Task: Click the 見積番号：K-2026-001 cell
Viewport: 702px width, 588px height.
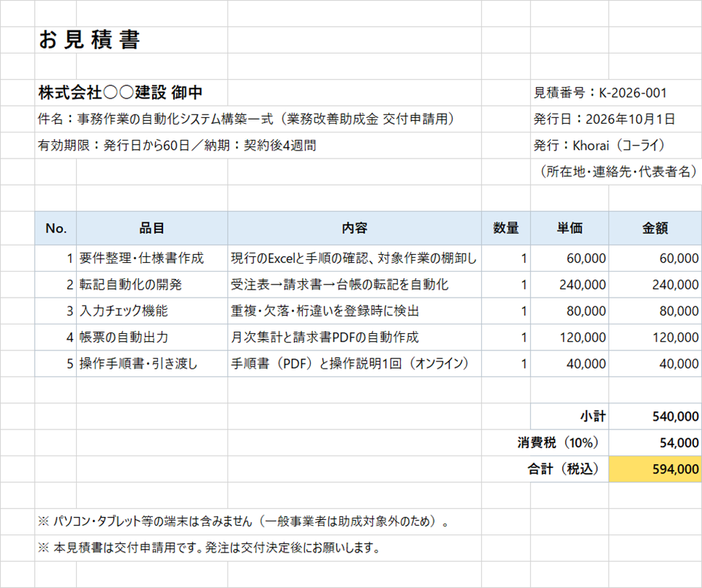Action: [601, 93]
